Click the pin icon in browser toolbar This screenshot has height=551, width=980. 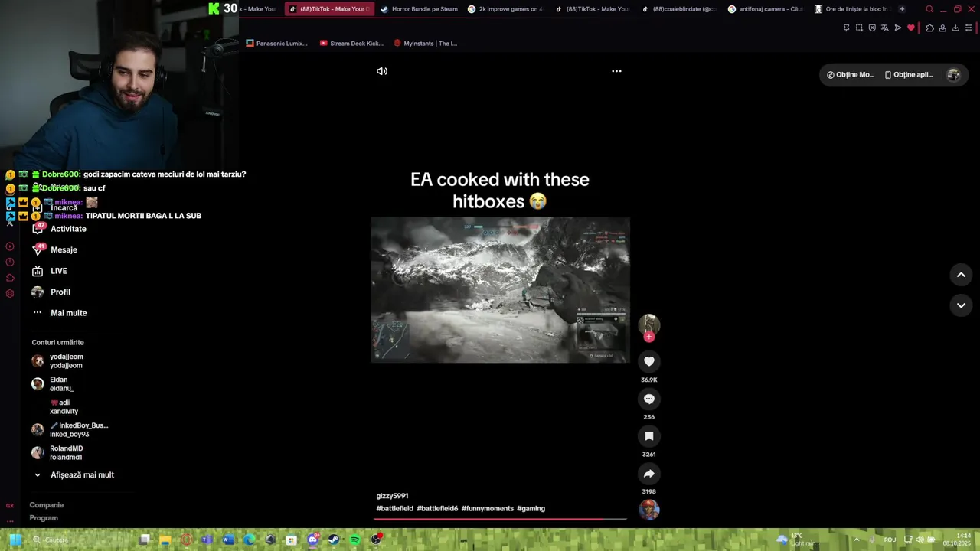click(x=846, y=28)
